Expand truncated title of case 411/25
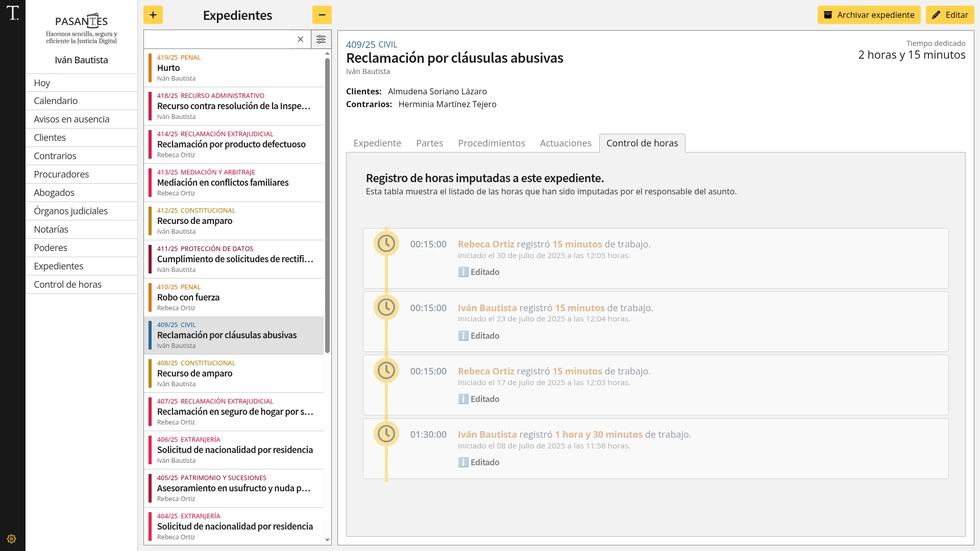Screen dimensions: 980x551 [235, 259]
